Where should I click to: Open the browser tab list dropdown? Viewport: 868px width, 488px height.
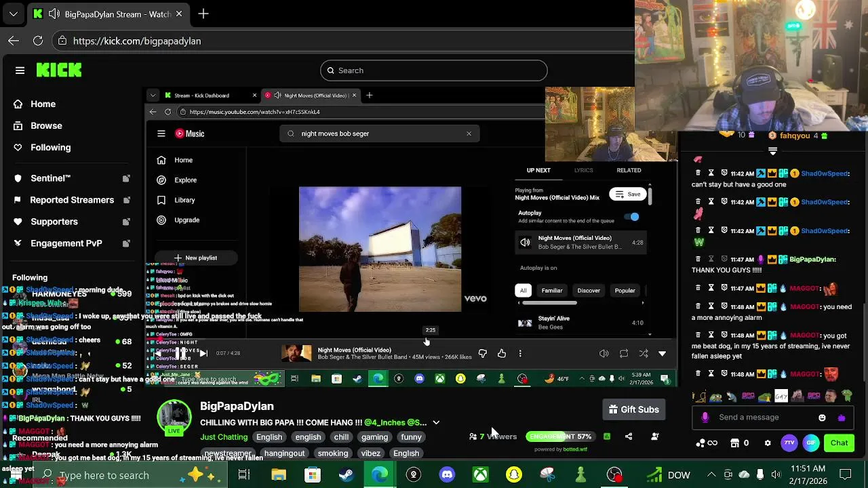tap(14, 14)
